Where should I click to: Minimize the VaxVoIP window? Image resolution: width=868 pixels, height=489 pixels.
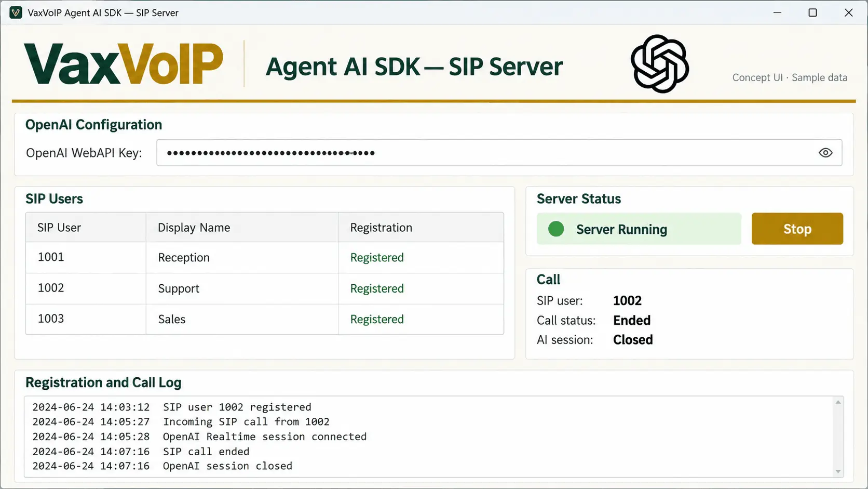click(777, 12)
